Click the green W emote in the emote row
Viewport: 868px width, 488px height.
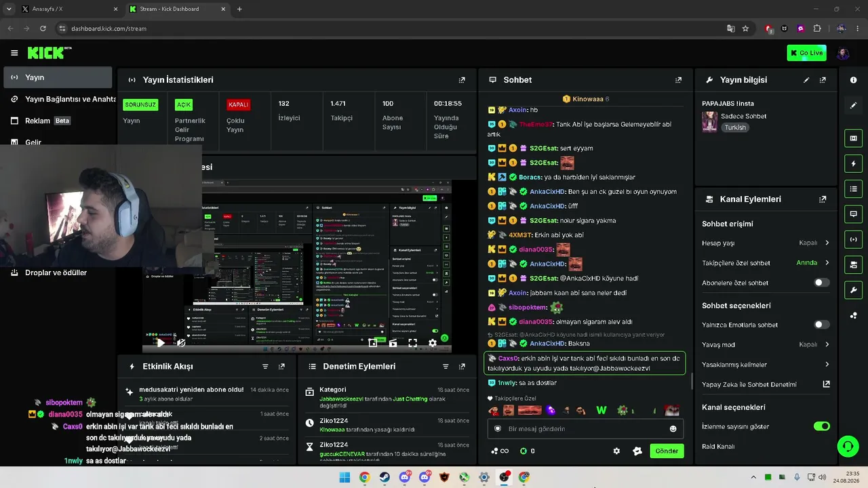click(601, 410)
